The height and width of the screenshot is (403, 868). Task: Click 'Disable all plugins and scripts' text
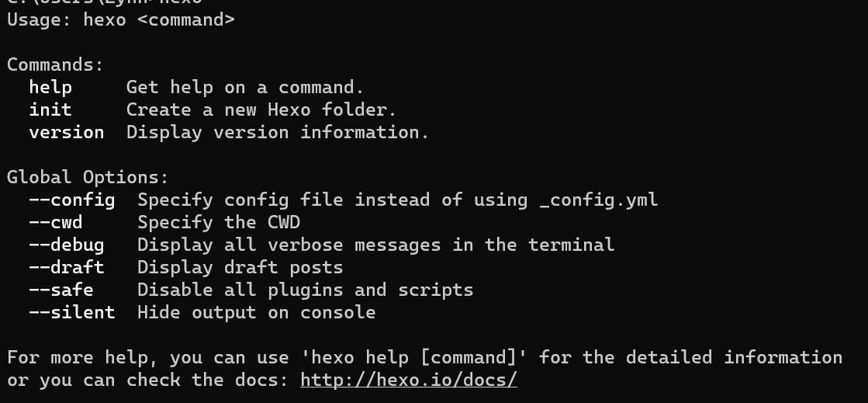306,290
